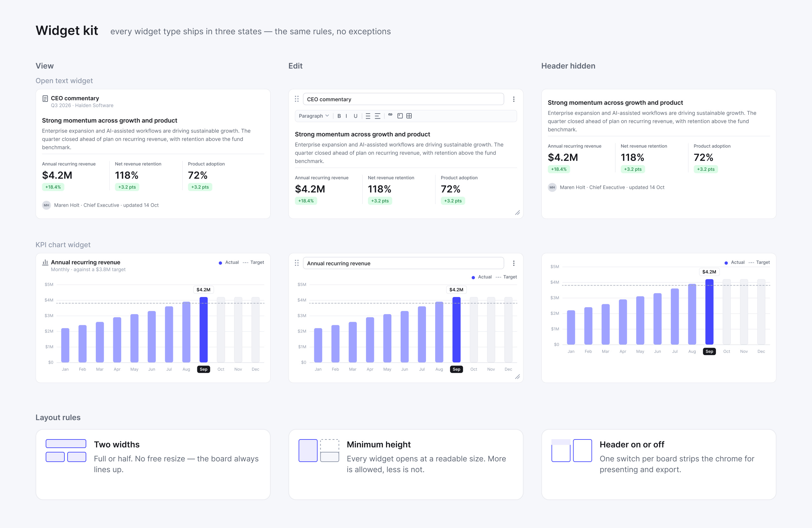Click the second list/align lines icon
This screenshot has height=528, width=812.
(377, 116)
